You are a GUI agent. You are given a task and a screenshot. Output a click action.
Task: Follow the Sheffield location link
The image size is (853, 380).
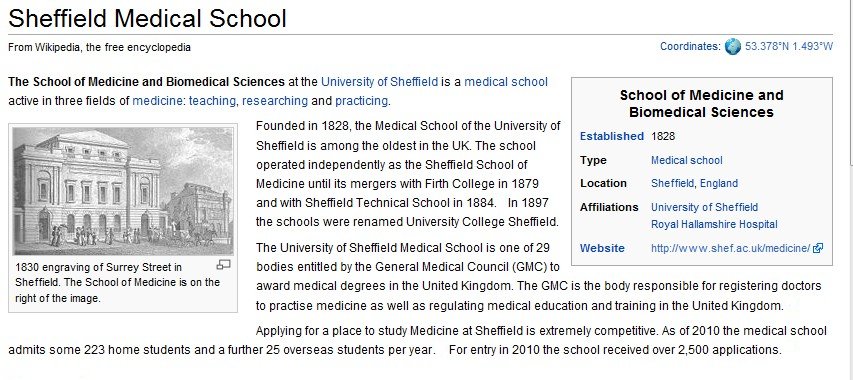[672, 183]
